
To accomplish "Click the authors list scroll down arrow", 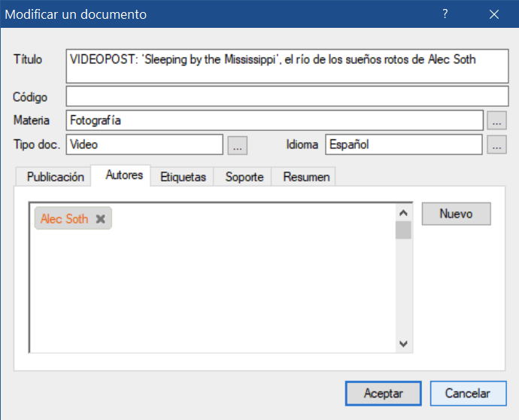I will (x=404, y=343).
